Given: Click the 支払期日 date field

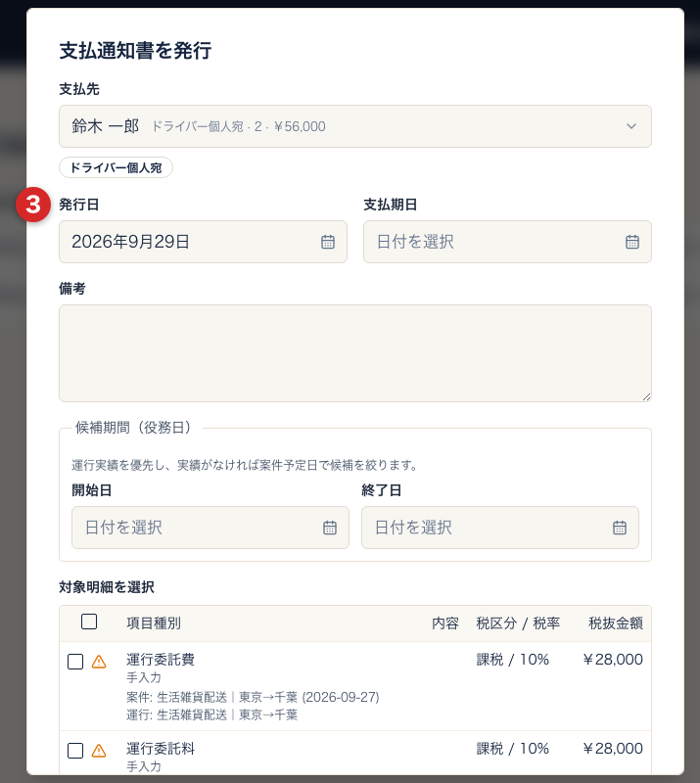Looking at the screenshot, I should [507, 242].
